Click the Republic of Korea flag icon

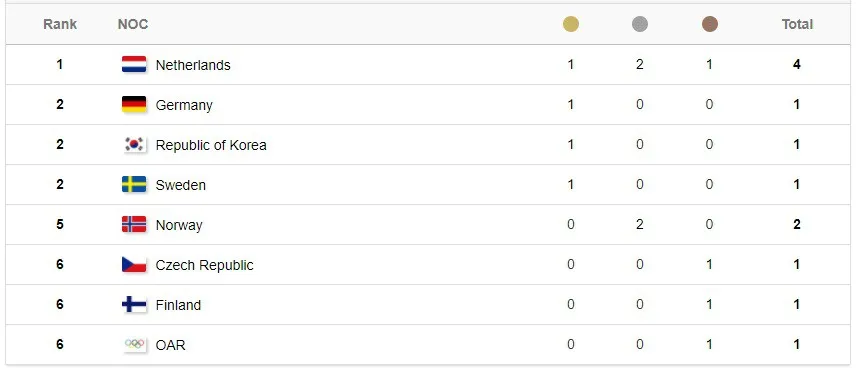[x=134, y=144]
